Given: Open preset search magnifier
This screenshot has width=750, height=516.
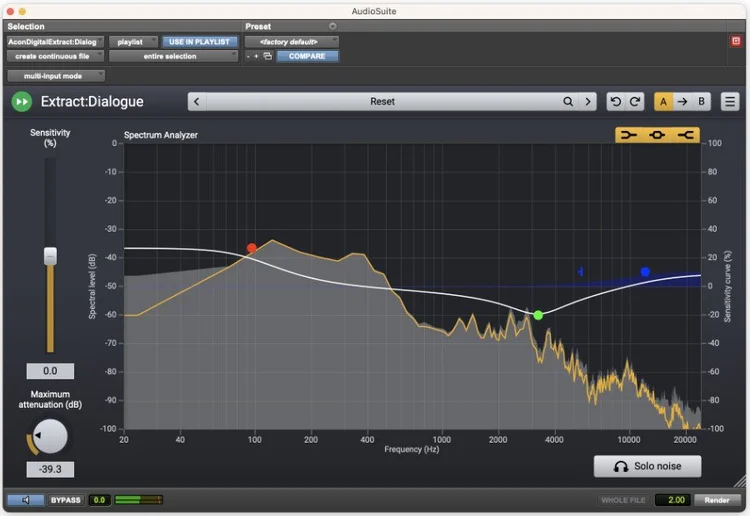Looking at the screenshot, I should pyautogui.click(x=568, y=101).
